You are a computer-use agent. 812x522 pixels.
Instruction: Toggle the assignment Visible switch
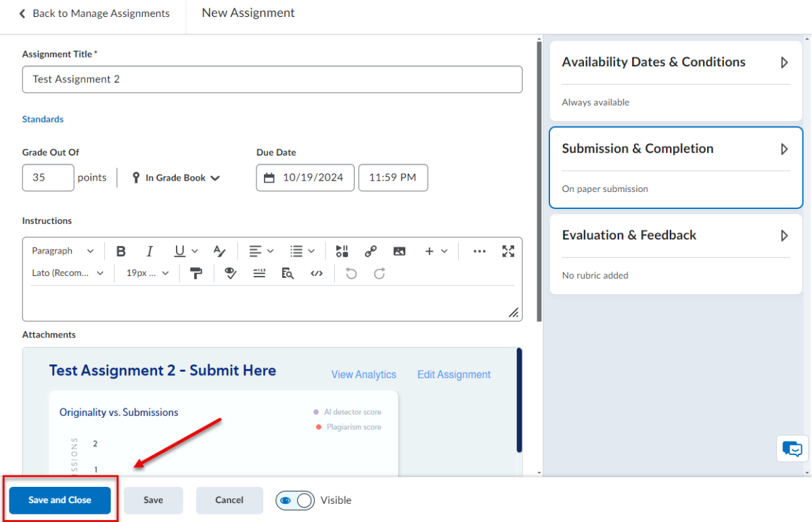pos(295,500)
